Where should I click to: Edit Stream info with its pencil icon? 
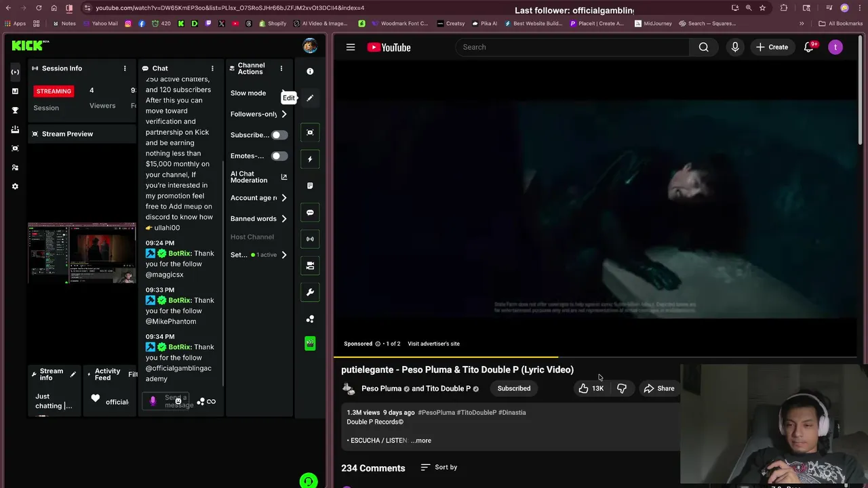click(x=73, y=374)
